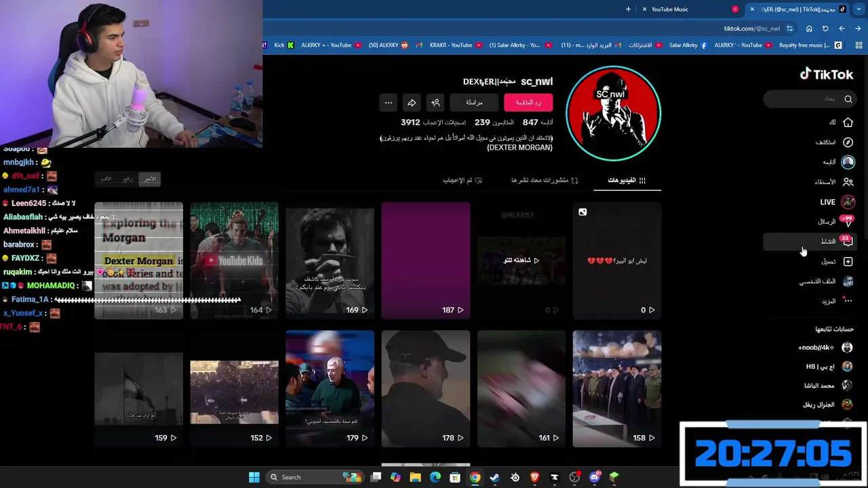This screenshot has height=488, width=868.
Task: Open Steam from the taskbar
Action: [495, 477]
